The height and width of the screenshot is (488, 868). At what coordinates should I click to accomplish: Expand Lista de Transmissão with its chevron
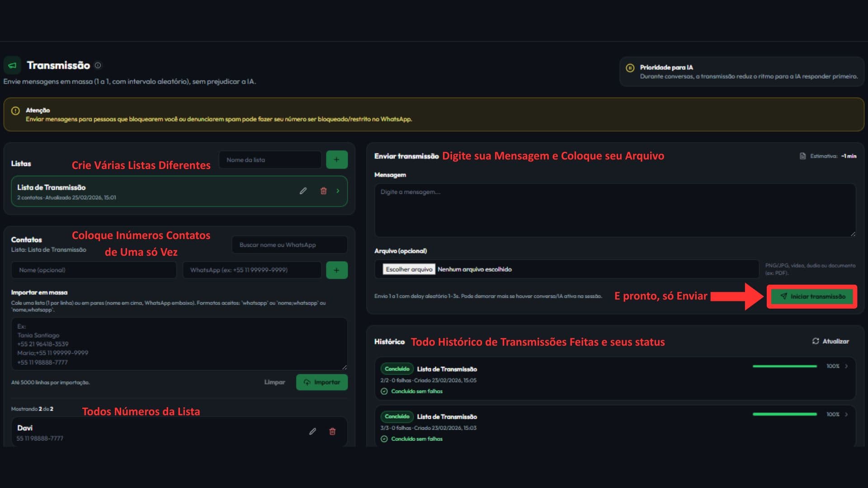(338, 191)
